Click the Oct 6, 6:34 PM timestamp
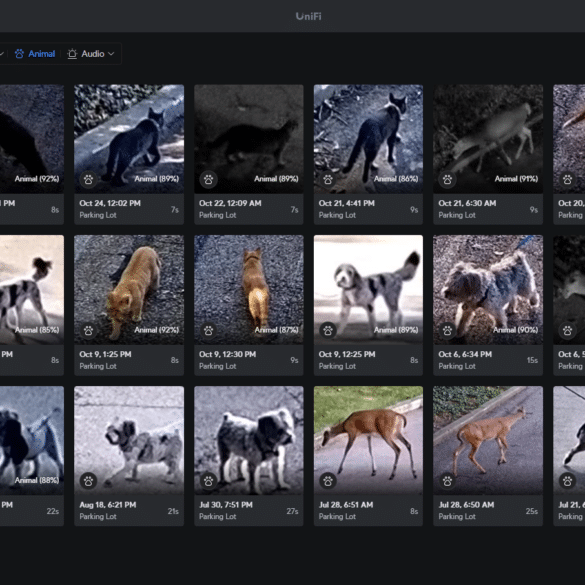 [x=465, y=354]
